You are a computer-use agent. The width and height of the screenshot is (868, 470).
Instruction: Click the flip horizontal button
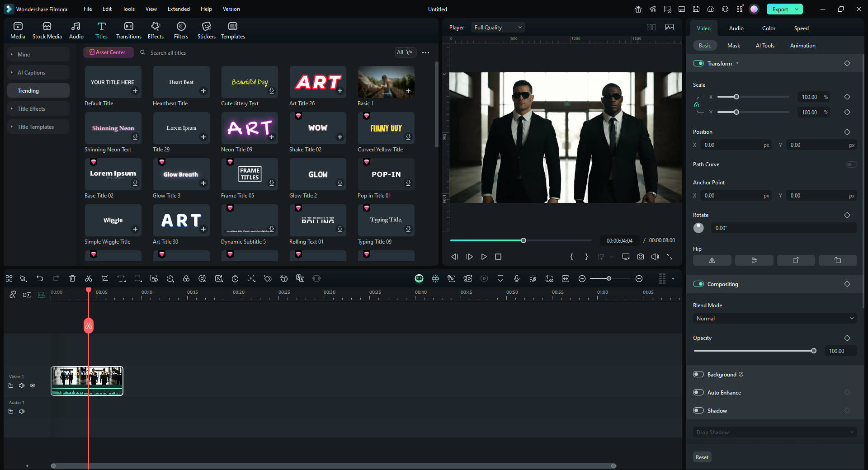712,260
